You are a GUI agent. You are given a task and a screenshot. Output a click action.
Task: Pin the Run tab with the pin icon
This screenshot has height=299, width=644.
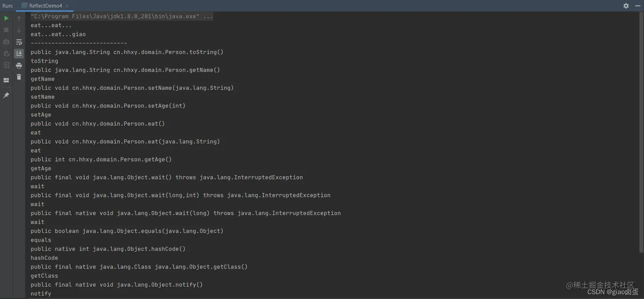coord(6,95)
